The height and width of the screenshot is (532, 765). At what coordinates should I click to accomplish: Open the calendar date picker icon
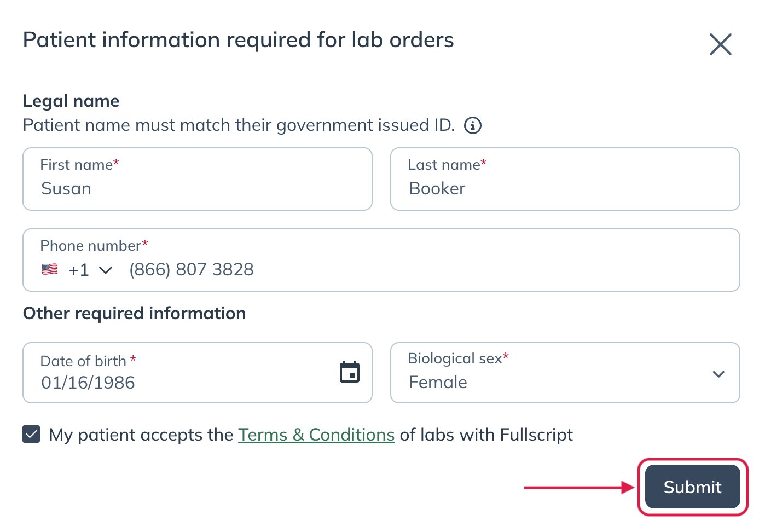(350, 372)
